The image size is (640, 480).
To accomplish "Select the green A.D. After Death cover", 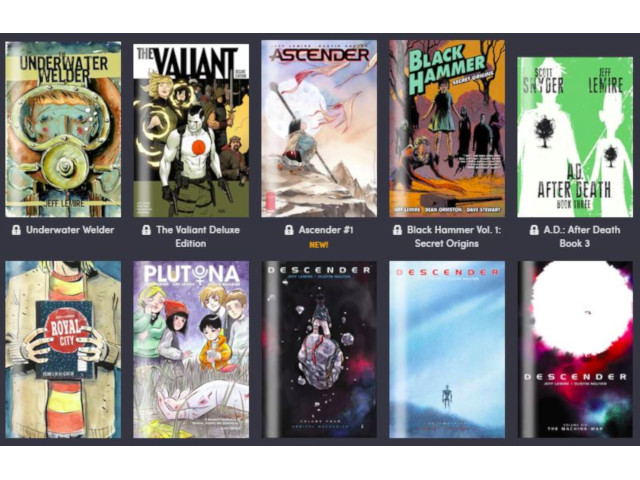I will click(575, 137).
